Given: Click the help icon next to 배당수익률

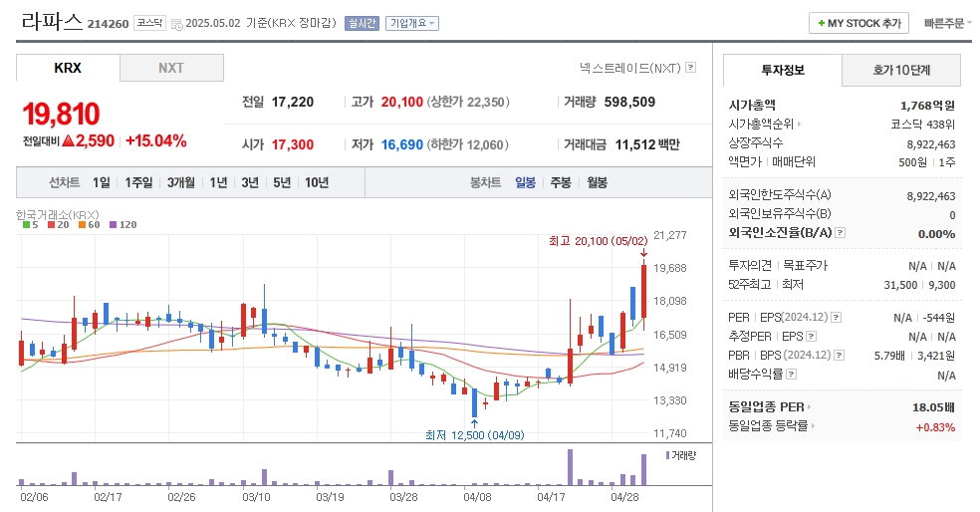Looking at the screenshot, I should pyautogui.click(x=791, y=375).
